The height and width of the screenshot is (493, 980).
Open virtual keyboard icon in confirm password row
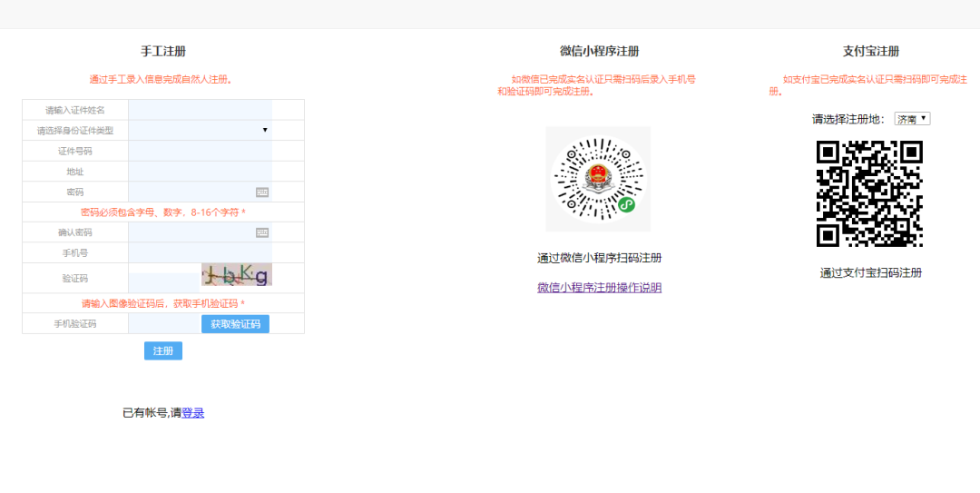pos(262,232)
